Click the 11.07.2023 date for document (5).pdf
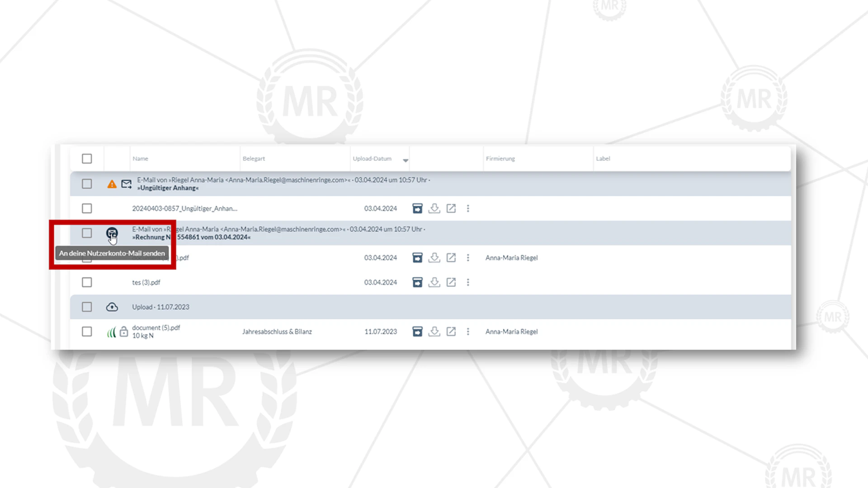868x488 pixels. tap(381, 332)
